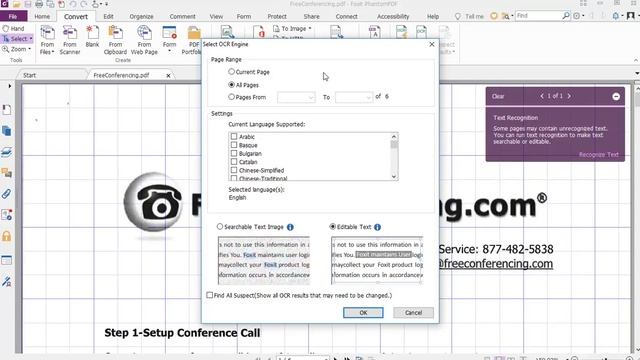Expand the Zoom tool dropdown
The width and height of the screenshot is (640, 360).
(29, 49)
